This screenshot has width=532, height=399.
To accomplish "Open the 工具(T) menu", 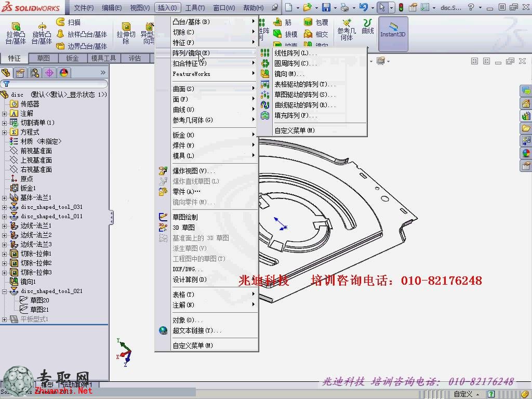I will tap(195, 7).
